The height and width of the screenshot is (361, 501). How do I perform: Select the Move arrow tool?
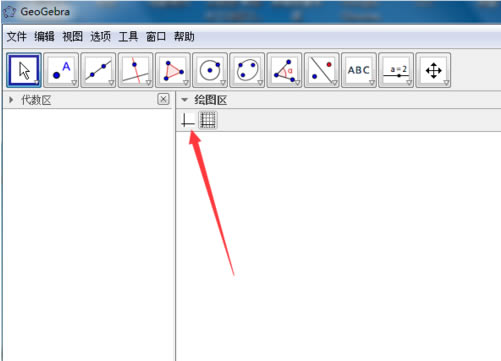pyautogui.click(x=24, y=70)
